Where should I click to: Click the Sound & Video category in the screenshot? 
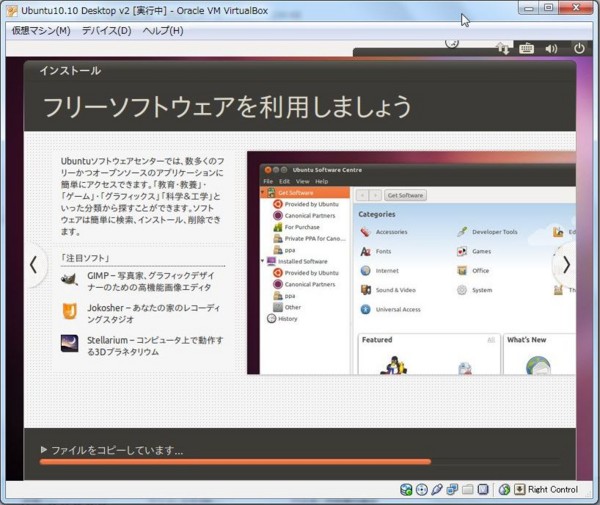[388, 290]
